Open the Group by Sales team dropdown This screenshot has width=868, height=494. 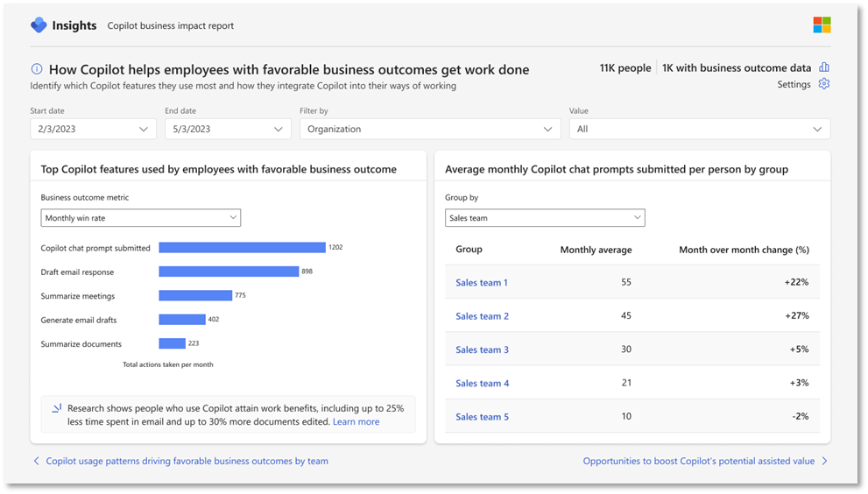[x=544, y=217]
